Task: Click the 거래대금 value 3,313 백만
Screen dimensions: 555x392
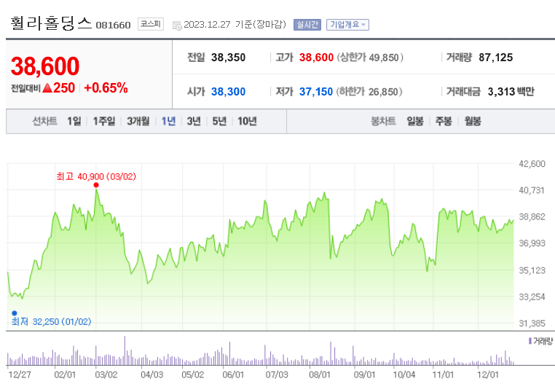Action: coord(511,92)
